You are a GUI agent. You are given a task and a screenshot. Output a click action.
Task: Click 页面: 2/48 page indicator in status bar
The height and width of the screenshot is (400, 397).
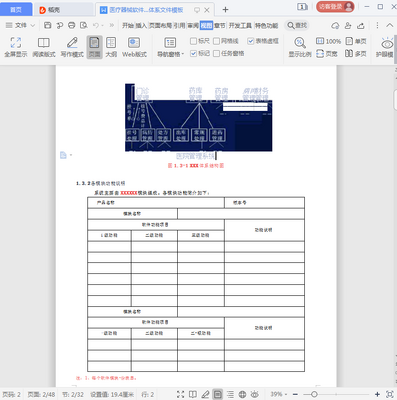[x=41, y=394]
